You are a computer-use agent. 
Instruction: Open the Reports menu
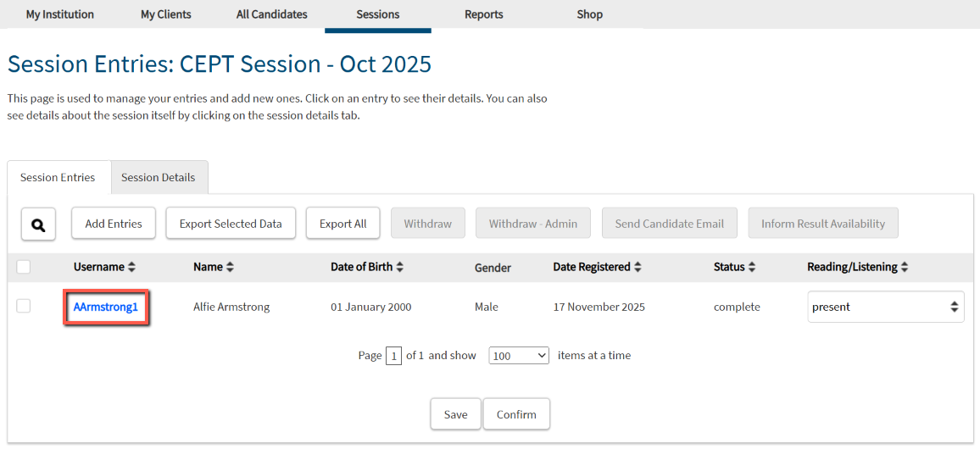tap(484, 14)
